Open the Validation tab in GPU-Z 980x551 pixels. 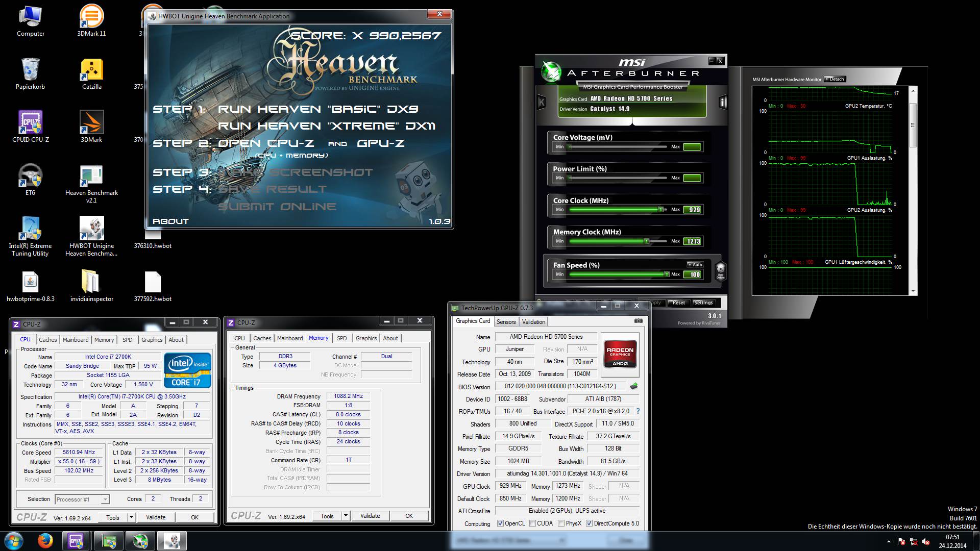point(534,322)
